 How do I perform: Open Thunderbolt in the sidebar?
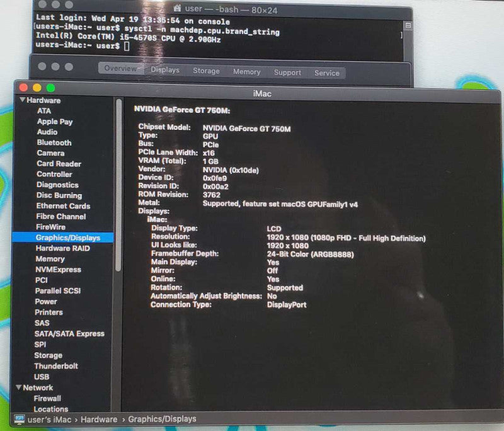coord(56,366)
